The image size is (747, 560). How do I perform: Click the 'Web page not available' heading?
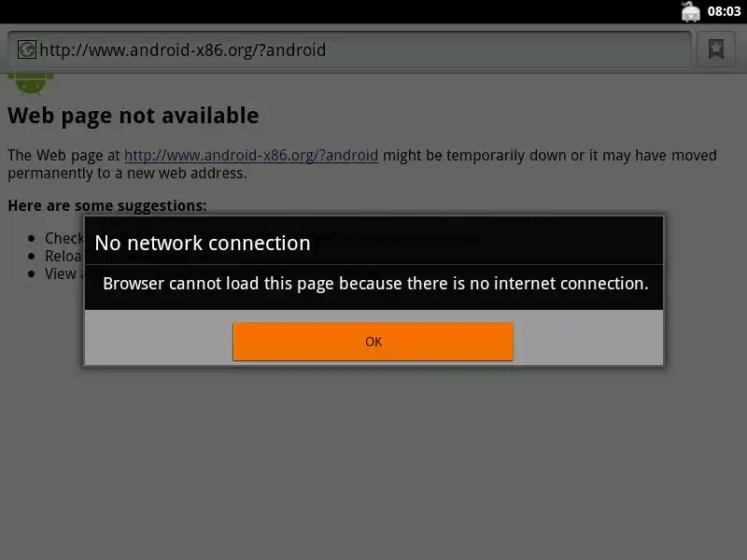click(134, 116)
